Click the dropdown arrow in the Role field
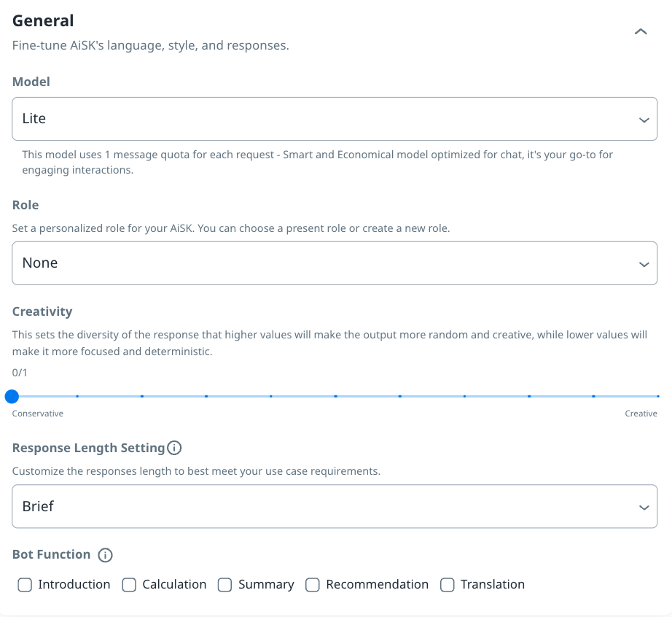The image size is (672, 617). tap(644, 264)
